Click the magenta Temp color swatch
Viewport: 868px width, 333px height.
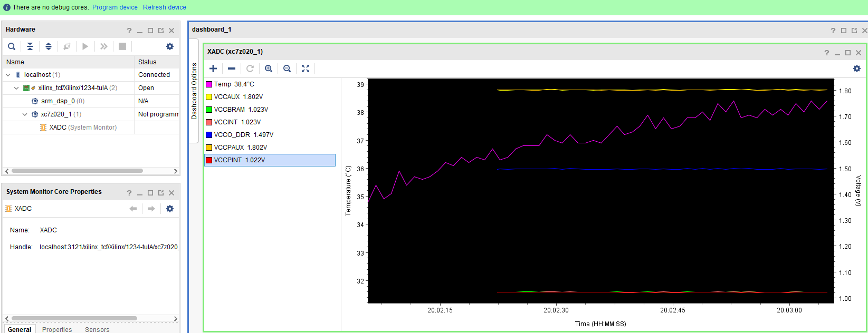[x=209, y=84]
